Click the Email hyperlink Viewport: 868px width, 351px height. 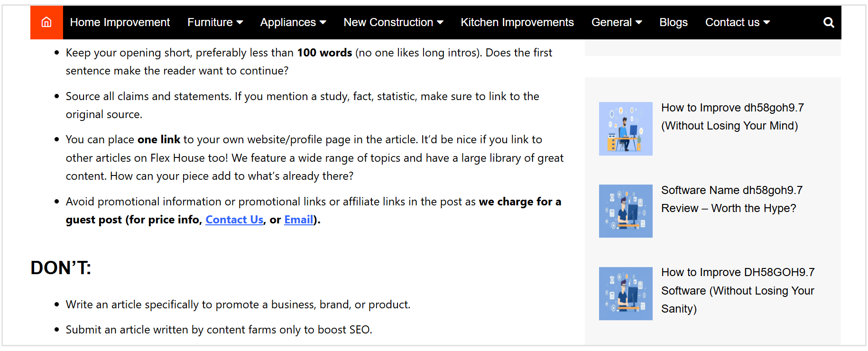point(298,220)
